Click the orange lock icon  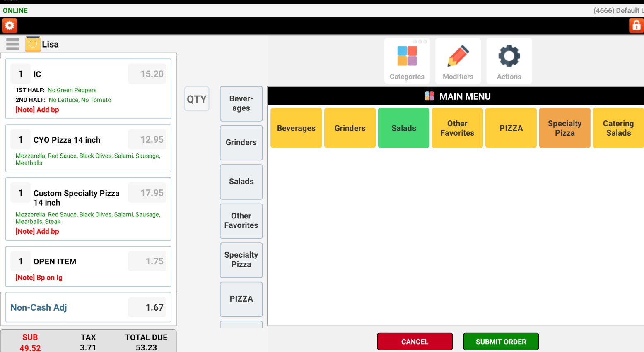pos(636,26)
